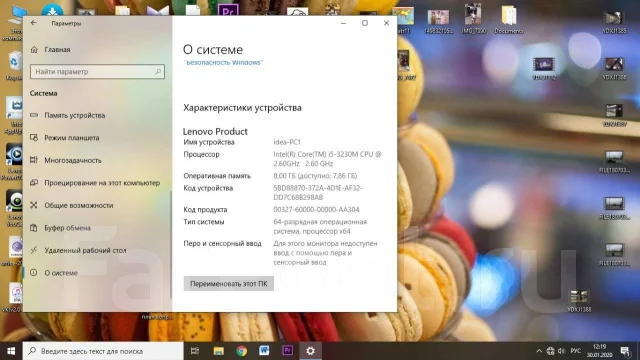The image size is (640, 360).
Task: Open Общие возможности settings
Action: coord(79,205)
